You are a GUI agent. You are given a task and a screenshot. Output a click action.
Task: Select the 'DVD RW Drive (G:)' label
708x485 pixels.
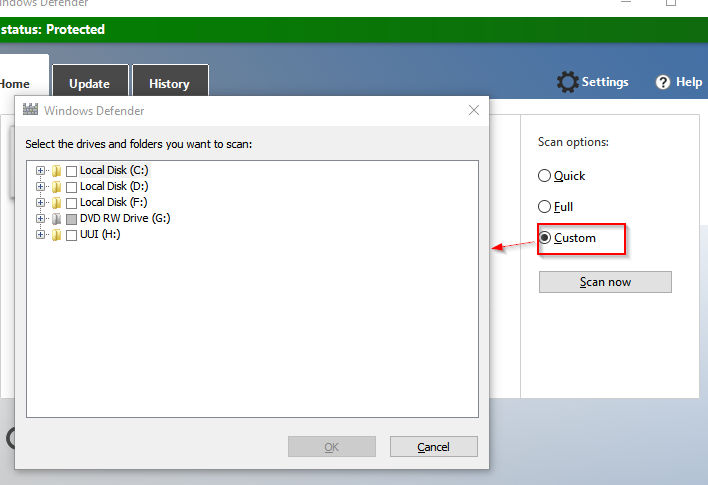pos(125,218)
